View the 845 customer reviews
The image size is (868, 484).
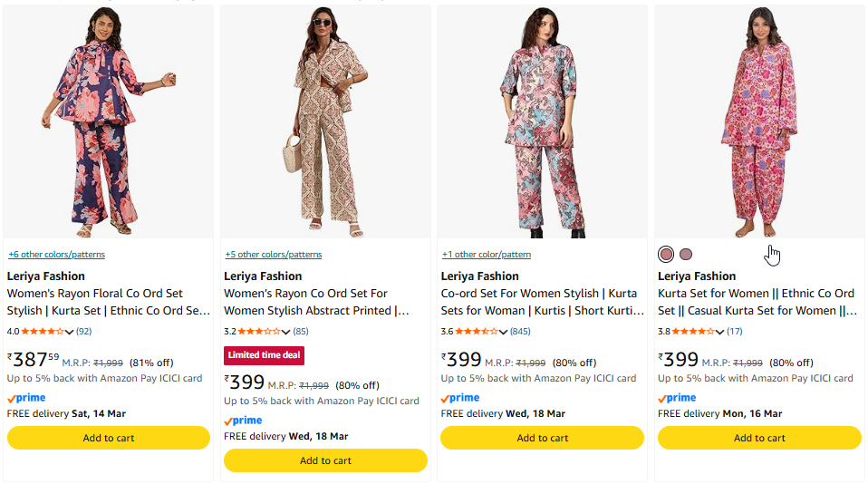(520, 332)
